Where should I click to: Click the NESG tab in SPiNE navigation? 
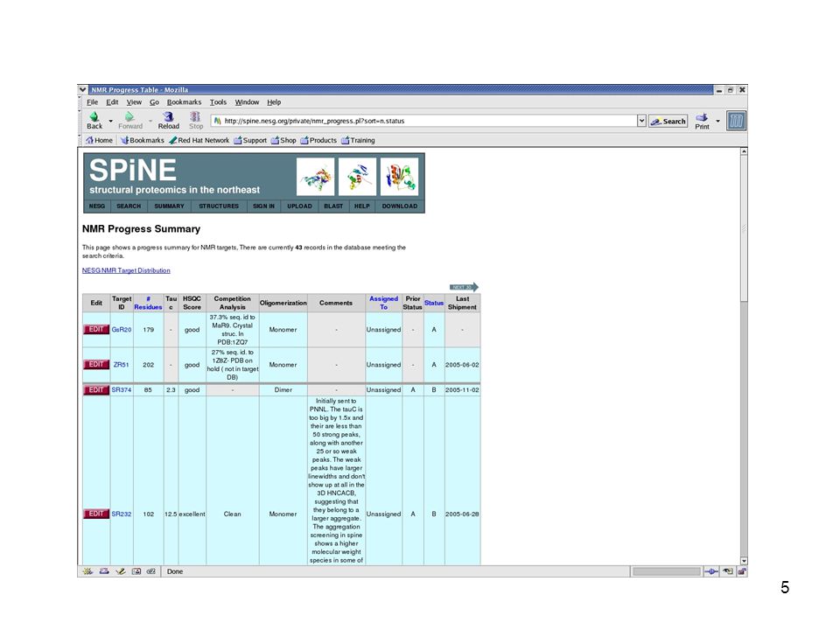(97, 206)
